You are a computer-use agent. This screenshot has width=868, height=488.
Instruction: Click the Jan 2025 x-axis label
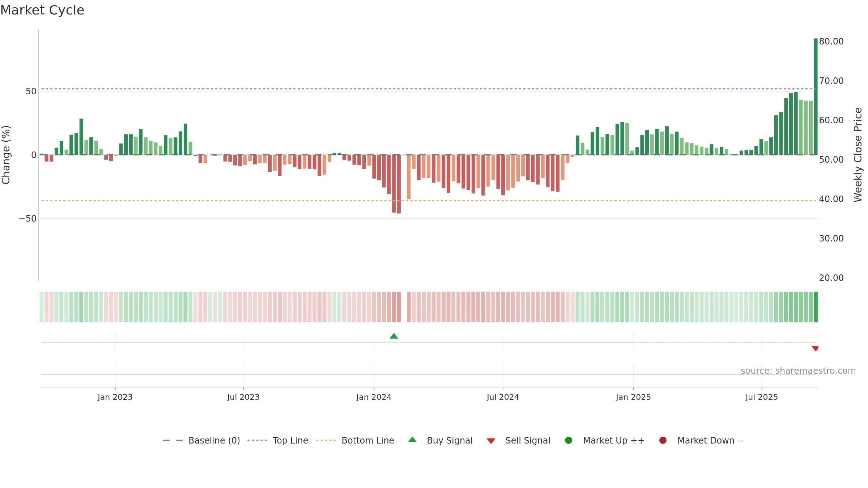coord(633,397)
